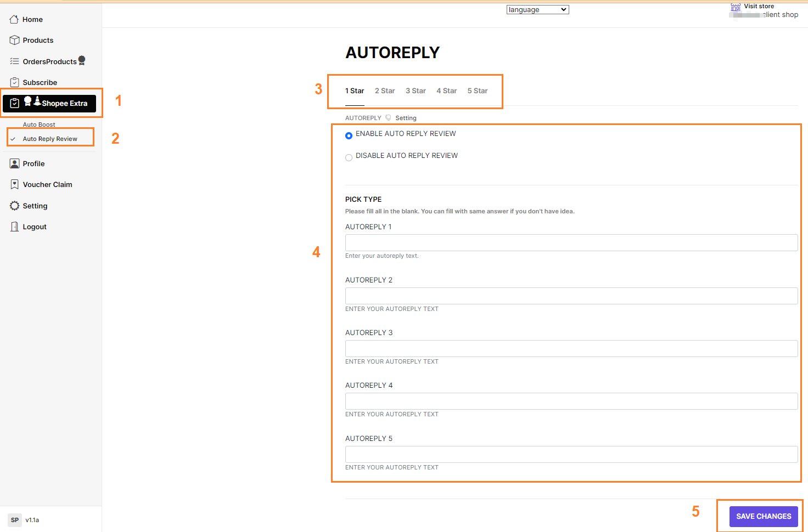Switch to the 3 Star tab
Image resolution: width=808 pixels, height=532 pixels.
click(x=416, y=90)
